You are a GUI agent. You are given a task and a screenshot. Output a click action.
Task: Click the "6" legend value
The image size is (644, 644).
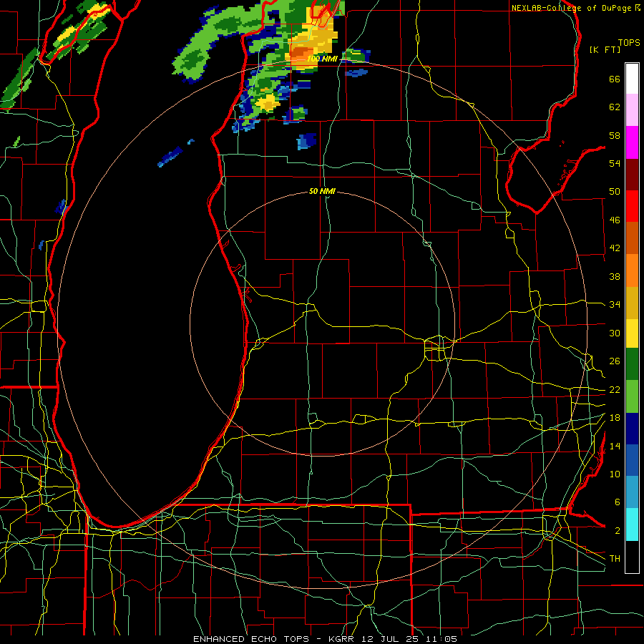[x=618, y=502]
